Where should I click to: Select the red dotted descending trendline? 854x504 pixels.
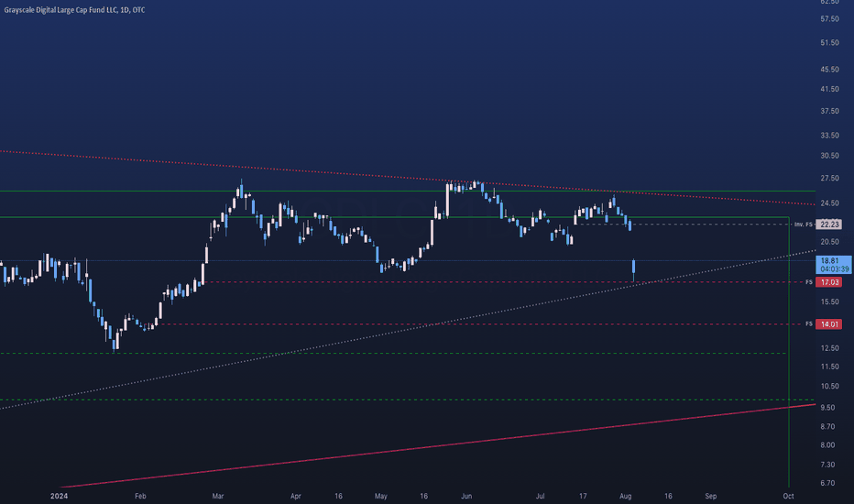[409, 178]
